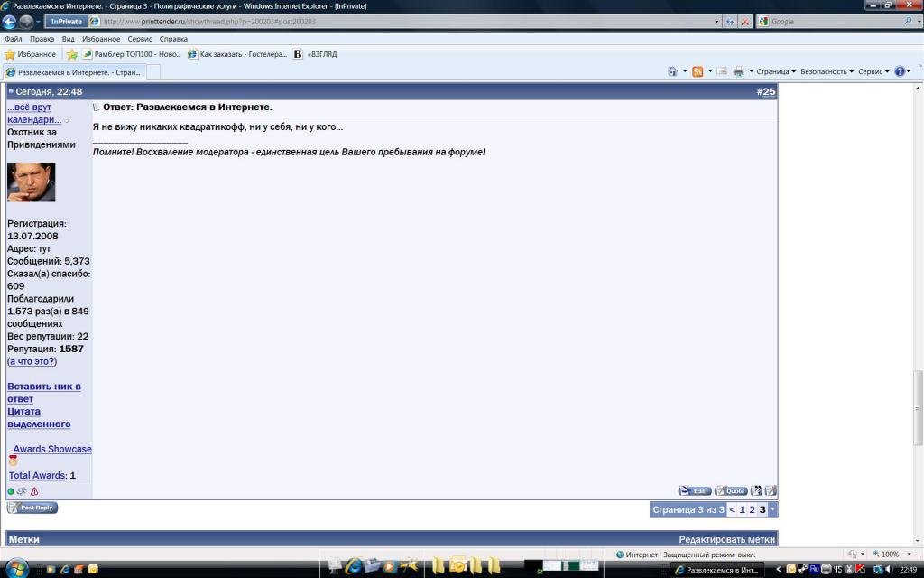
Task: Click the Edit post button
Action: (x=695, y=490)
